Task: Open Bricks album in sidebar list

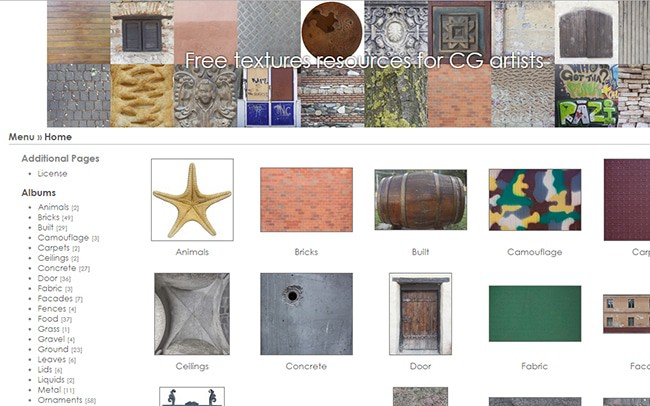Action: tap(49, 217)
